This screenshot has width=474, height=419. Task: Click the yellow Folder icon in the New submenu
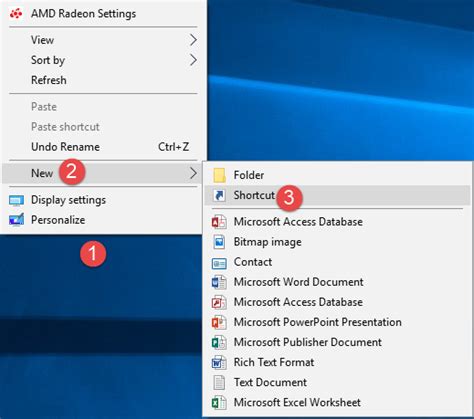tap(219, 175)
